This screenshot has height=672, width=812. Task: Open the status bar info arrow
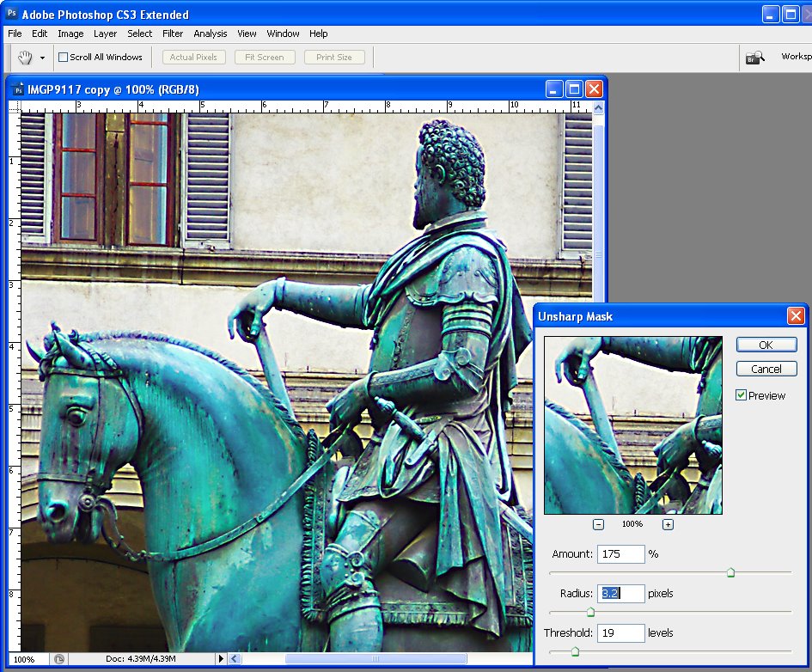pyautogui.click(x=221, y=658)
